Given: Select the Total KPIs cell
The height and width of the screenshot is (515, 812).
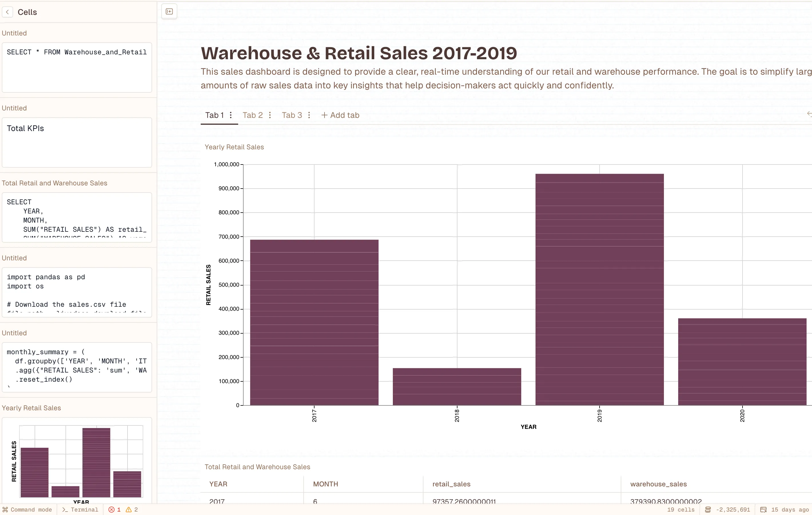Looking at the screenshot, I should click(x=77, y=142).
